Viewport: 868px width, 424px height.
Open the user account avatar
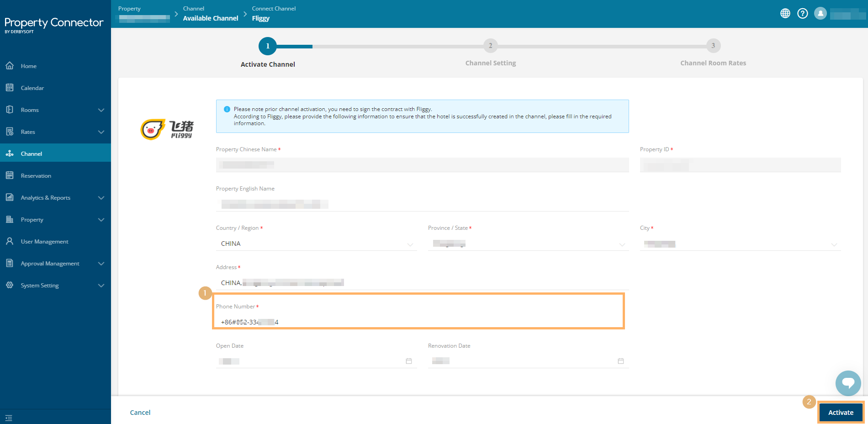coord(820,14)
